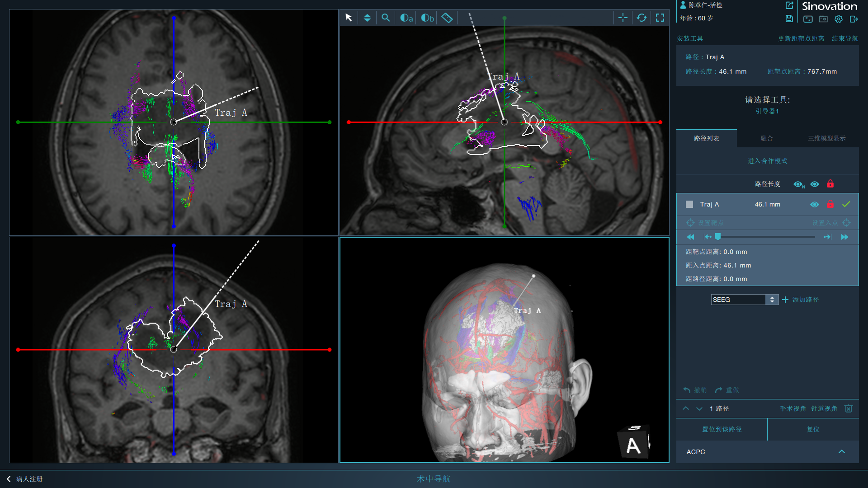
Task: Click contrast adjustment icon 'a'
Action: coord(406,18)
